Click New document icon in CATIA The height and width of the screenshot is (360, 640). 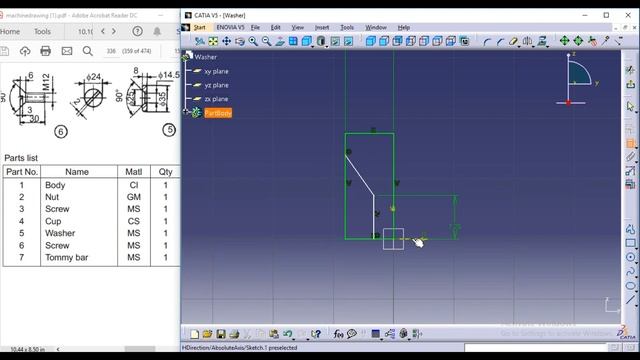click(x=194, y=334)
